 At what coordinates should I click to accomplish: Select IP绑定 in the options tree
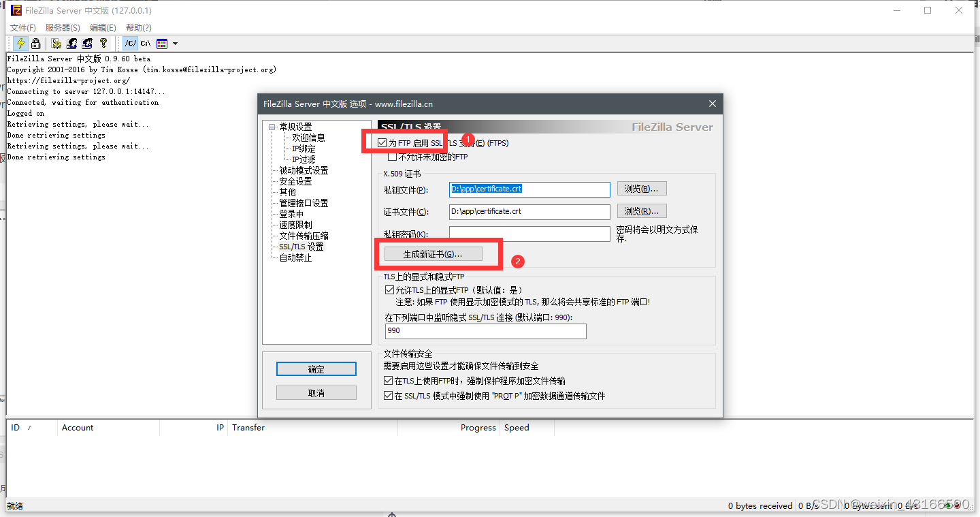click(x=304, y=148)
